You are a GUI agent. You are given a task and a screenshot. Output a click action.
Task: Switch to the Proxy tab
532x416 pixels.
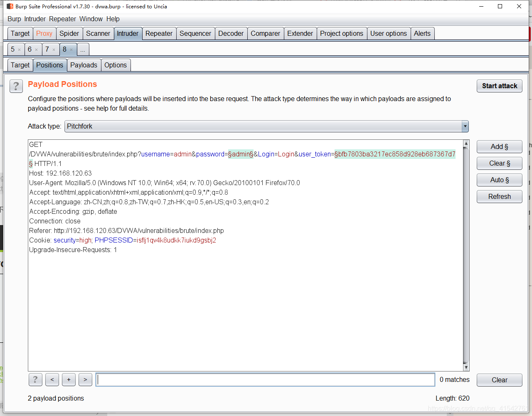click(x=44, y=33)
